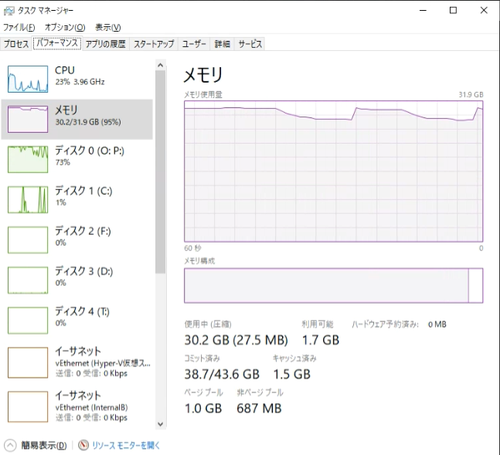The image size is (500, 455).
Task: Select ディスク 2 (F:) graph icon
Action: point(28,240)
